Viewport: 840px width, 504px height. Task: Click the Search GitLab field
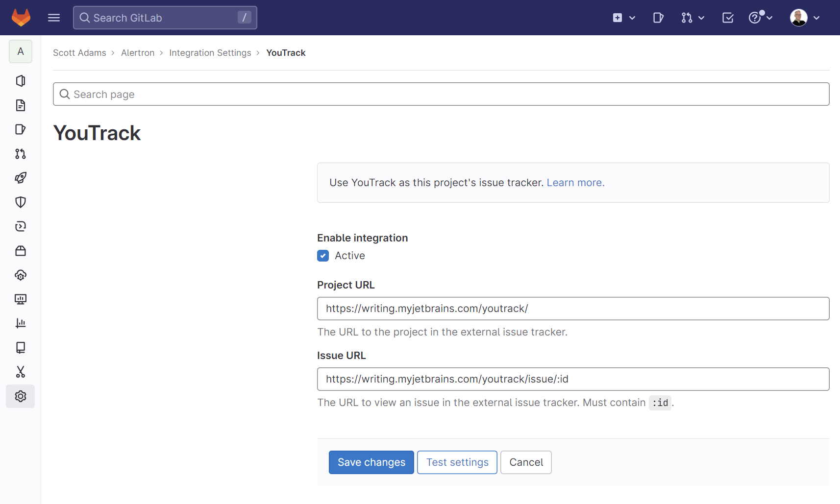165,18
